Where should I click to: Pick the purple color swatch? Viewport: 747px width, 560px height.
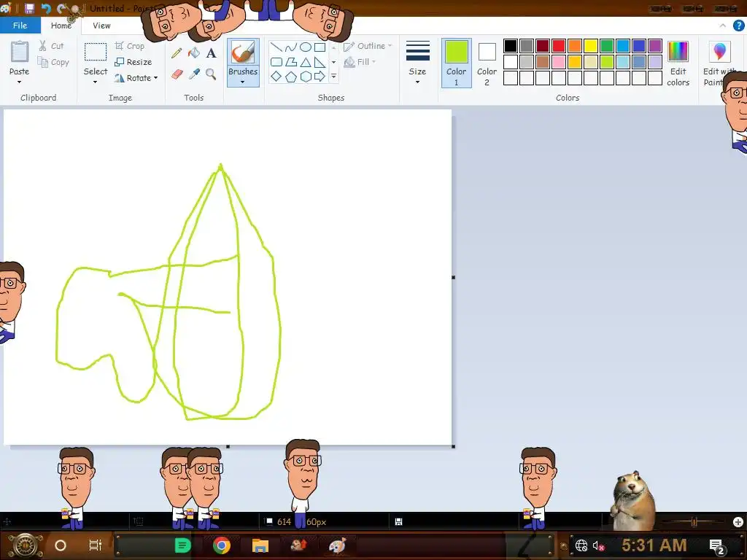[x=655, y=46]
